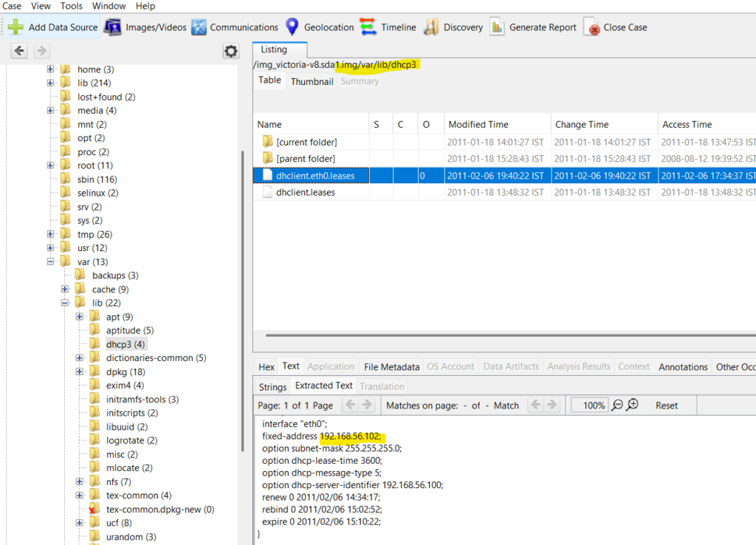The image size is (756, 545).
Task: Open the Images/Videos viewer
Action: (x=145, y=27)
